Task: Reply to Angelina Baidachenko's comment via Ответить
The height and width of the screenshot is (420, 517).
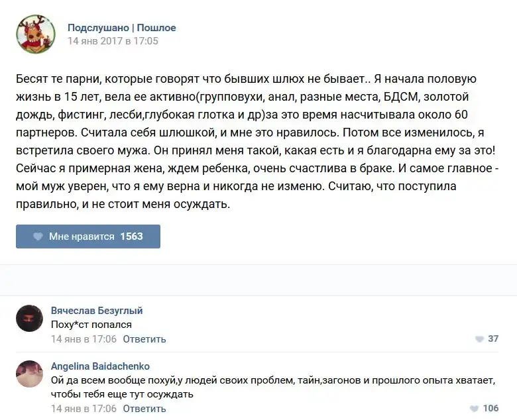Action: (x=144, y=409)
